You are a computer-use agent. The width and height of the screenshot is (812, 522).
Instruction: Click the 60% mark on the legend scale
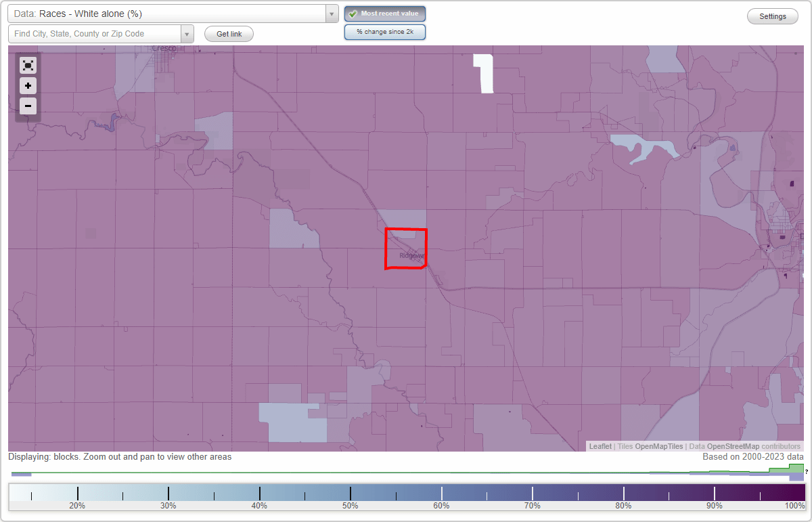click(441, 496)
